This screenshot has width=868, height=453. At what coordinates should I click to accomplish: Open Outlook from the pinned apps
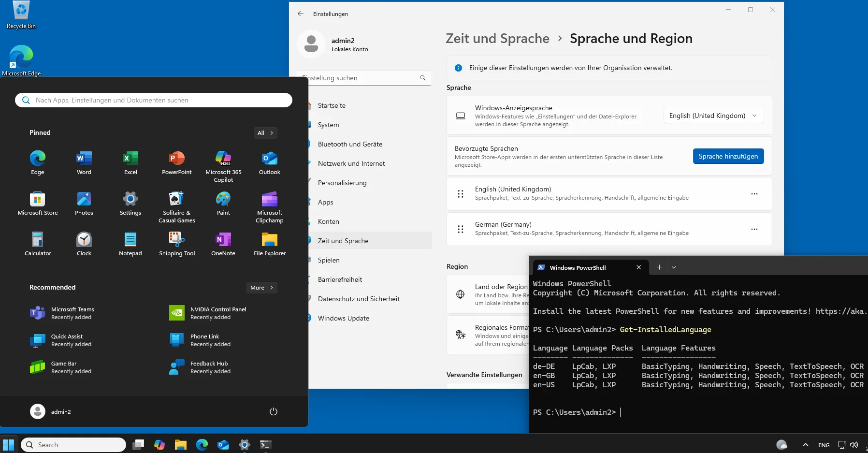(x=270, y=162)
